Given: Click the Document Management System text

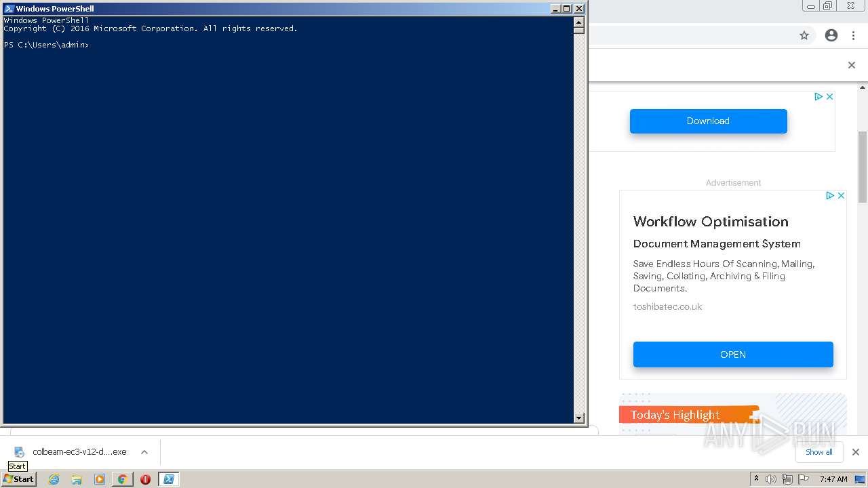Looking at the screenshot, I should click(717, 243).
